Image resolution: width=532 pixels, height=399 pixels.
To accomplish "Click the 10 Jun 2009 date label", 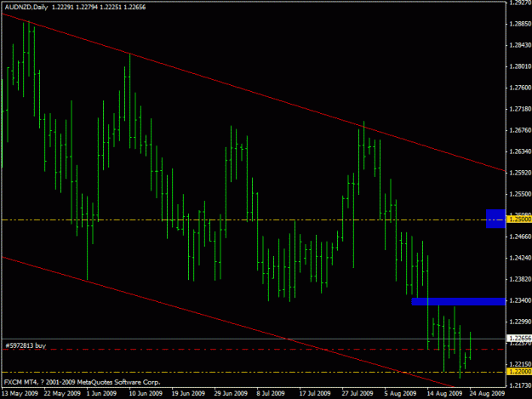I will coord(146,394).
